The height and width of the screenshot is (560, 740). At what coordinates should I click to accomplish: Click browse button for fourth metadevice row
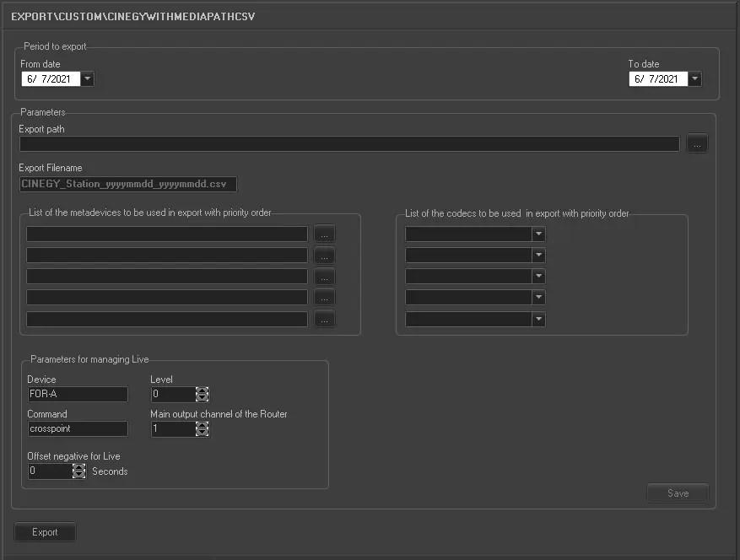click(325, 298)
